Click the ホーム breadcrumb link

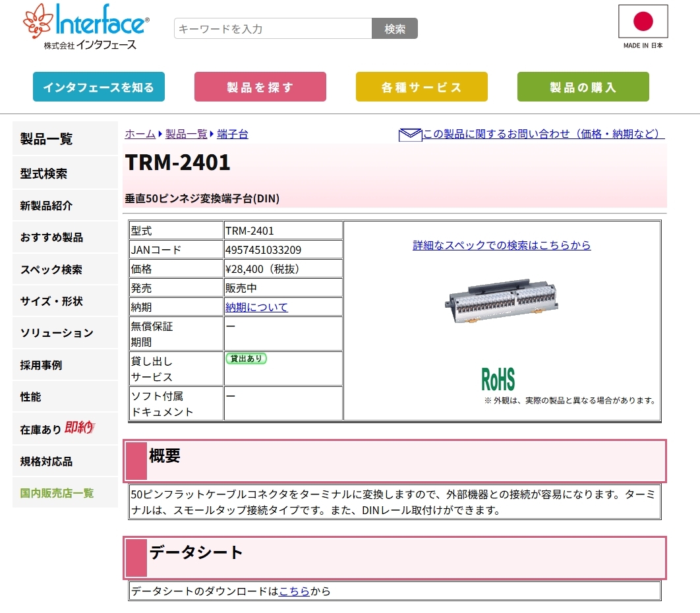tap(140, 134)
